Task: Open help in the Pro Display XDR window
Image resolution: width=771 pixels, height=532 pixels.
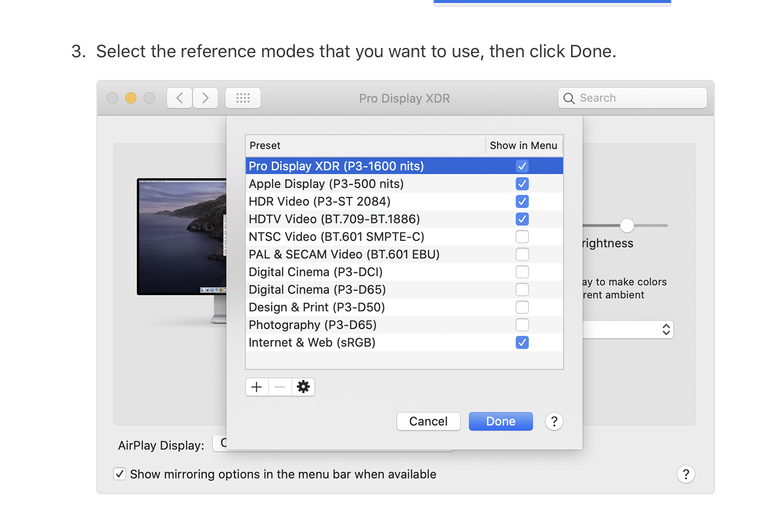Action: (x=686, y=474)
